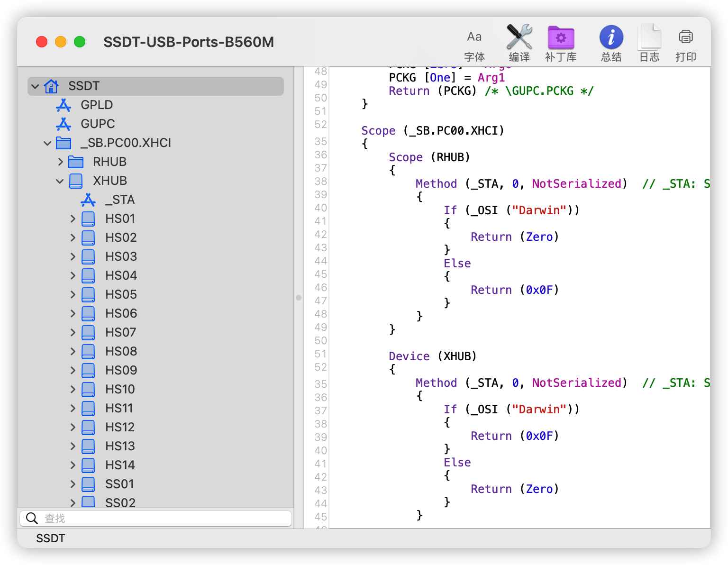Expand the HS12 port node
This screenshot has width=728, height=565.
[x=73, y=427]
